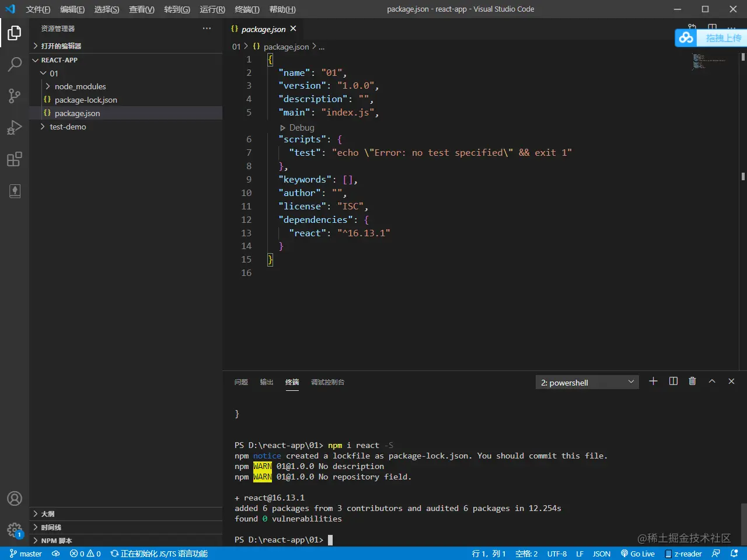
Task: Expand the node_modules folder
Action: [80, 86]
